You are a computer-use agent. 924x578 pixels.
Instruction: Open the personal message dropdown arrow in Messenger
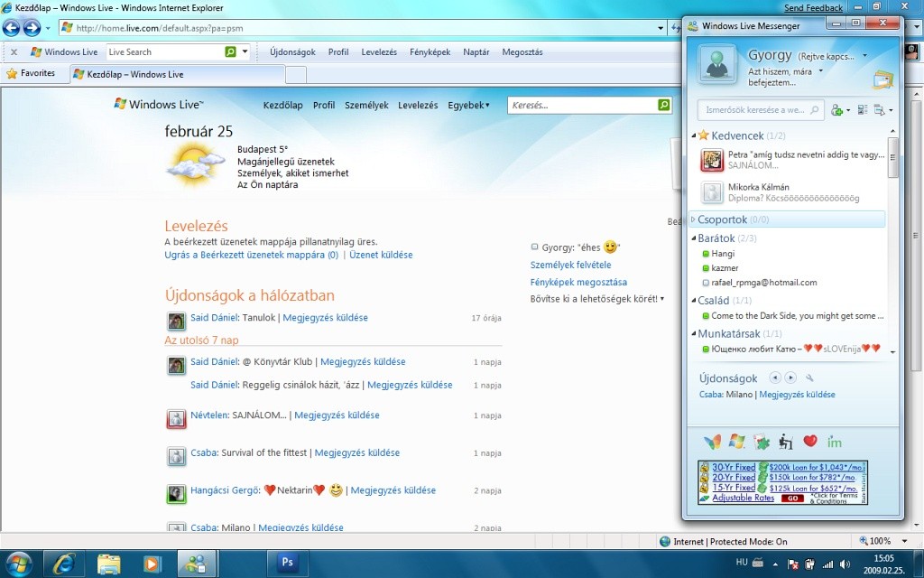click(x=821, y=71)
